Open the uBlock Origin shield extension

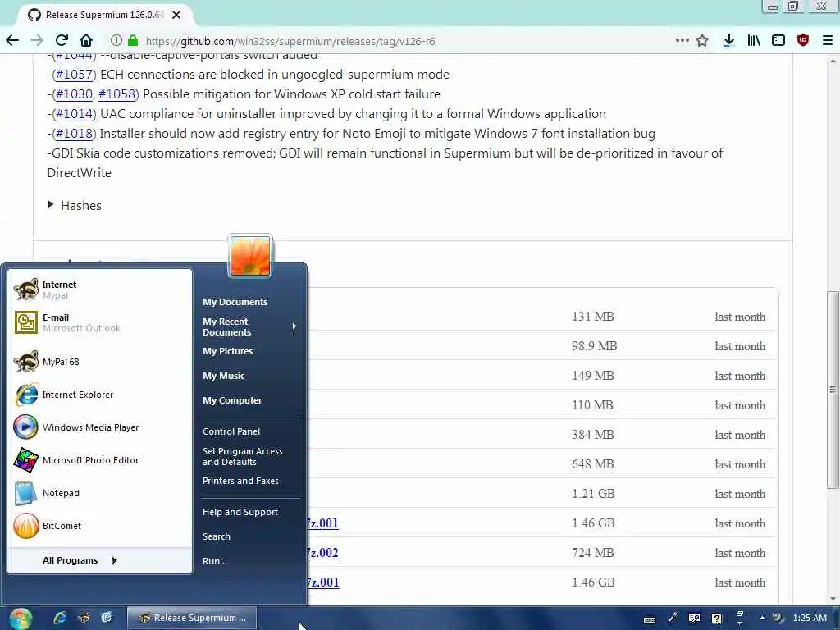point(802,41)
